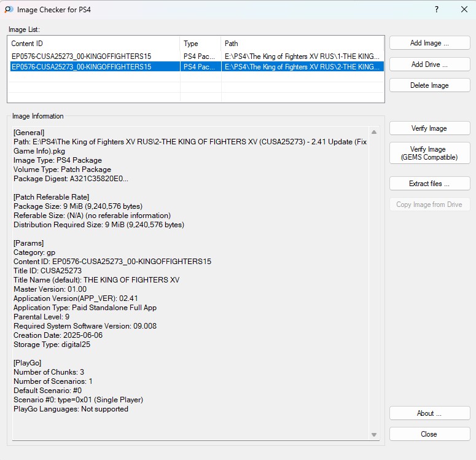Viewport: 476px width, 460px height.
Task: Click the question mark help button
Action: click(x=437, y=9)
